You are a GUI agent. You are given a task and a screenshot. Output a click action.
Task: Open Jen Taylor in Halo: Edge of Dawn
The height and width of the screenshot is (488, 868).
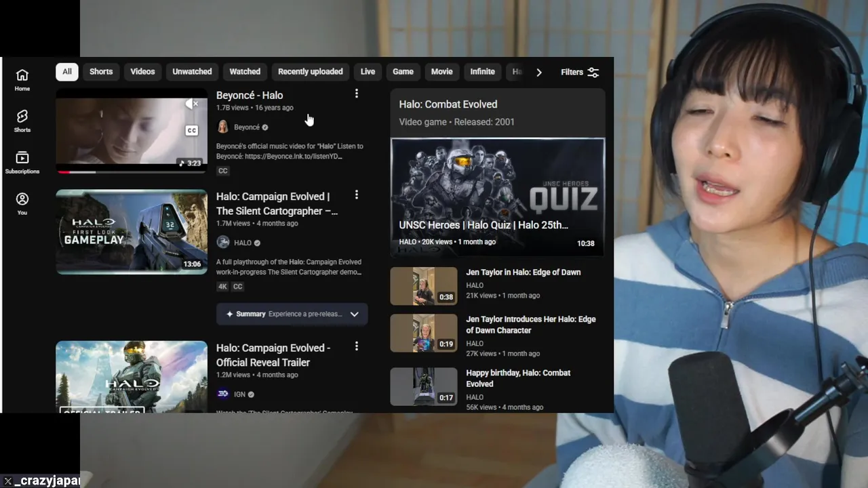pos(524,272)
